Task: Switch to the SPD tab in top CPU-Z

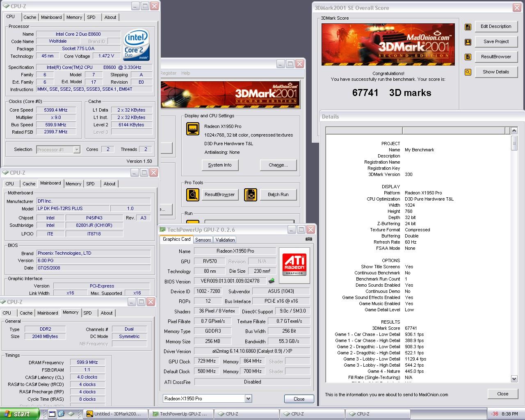Action: pyautogui.click(x=91, y=17)
